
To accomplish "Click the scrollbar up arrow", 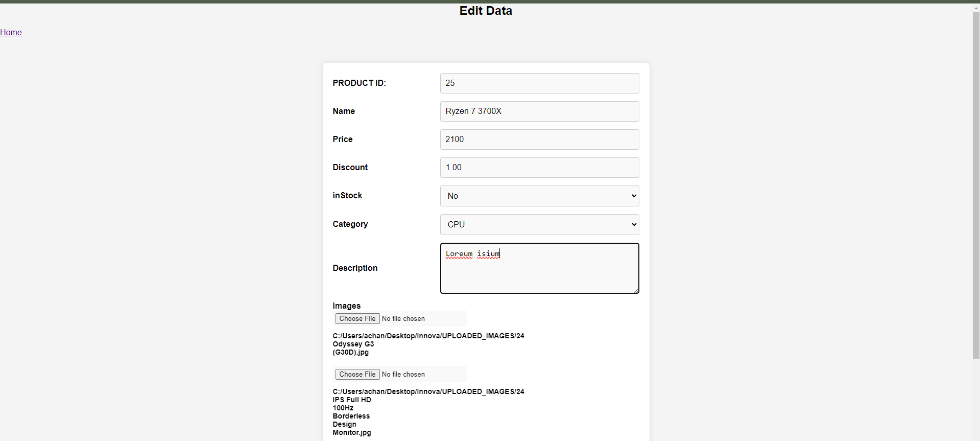I will point(976,8).
